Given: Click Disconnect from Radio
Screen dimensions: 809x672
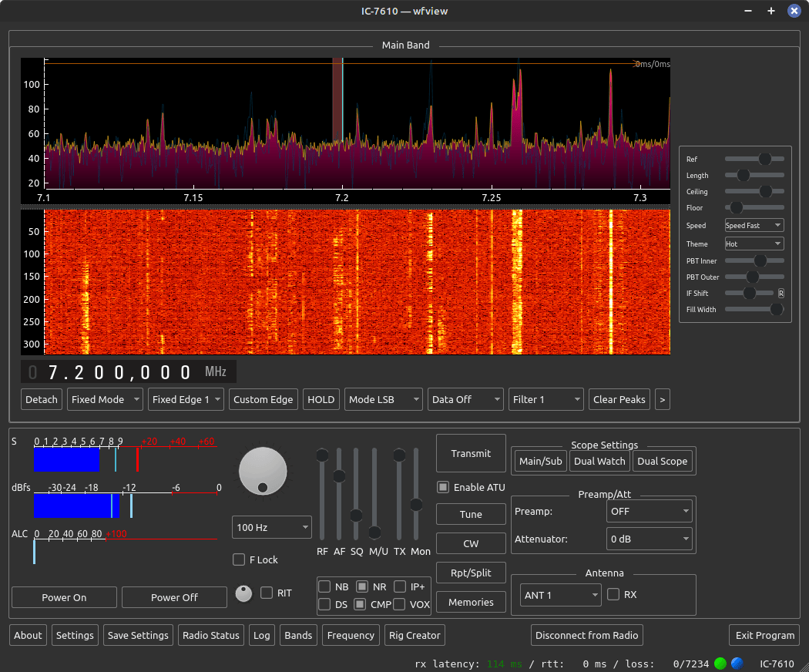Looking at the screenshot, I should pos(586,635).
